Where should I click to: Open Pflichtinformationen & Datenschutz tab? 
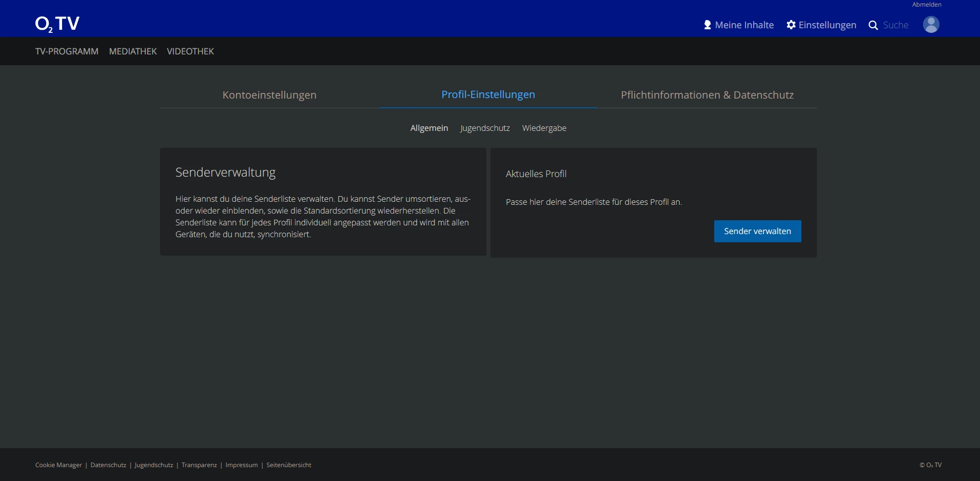tap(707, 95)
